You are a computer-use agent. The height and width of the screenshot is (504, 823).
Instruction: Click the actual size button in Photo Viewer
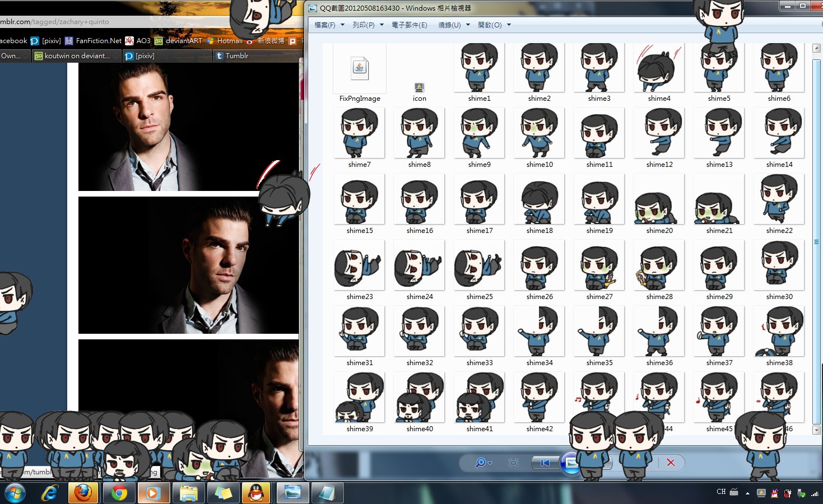click(x=513, y=463)
